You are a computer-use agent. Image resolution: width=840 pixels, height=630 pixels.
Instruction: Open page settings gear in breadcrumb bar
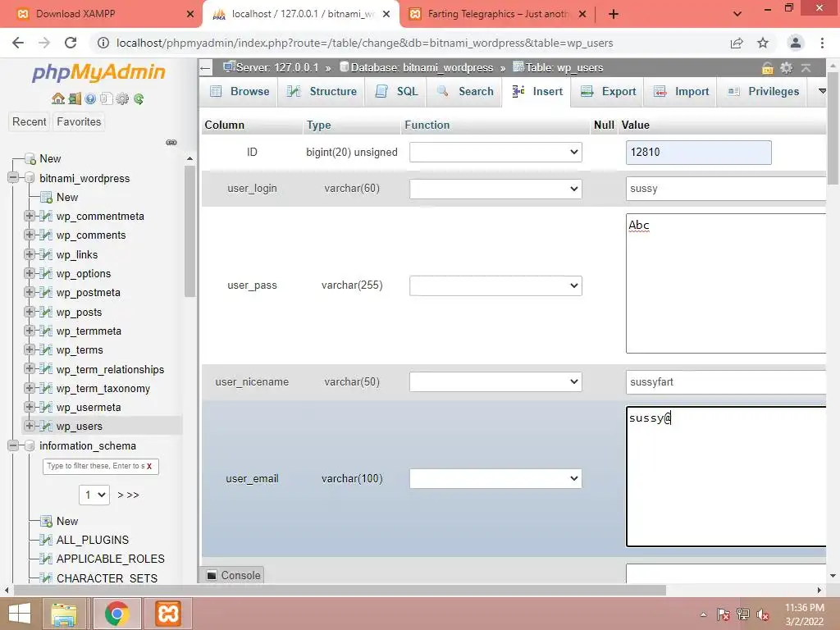pyautogui.click(x=786, y=68)
